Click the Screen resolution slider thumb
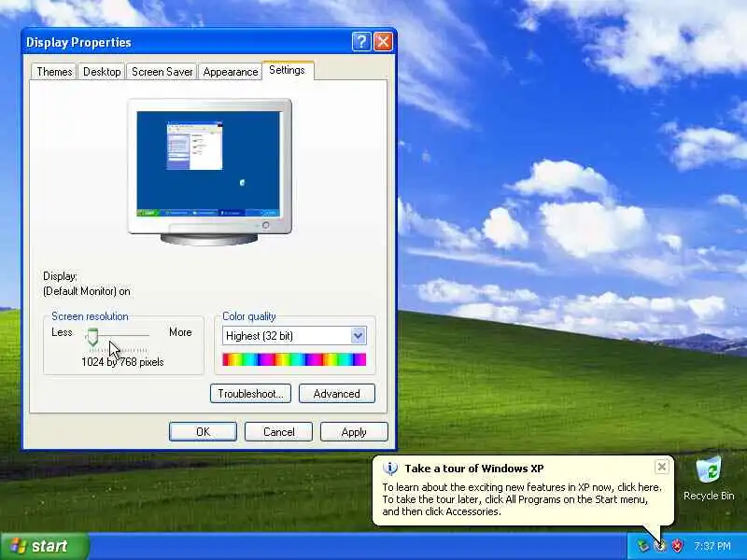Screen dimensions: 747x560 (92, 337)
